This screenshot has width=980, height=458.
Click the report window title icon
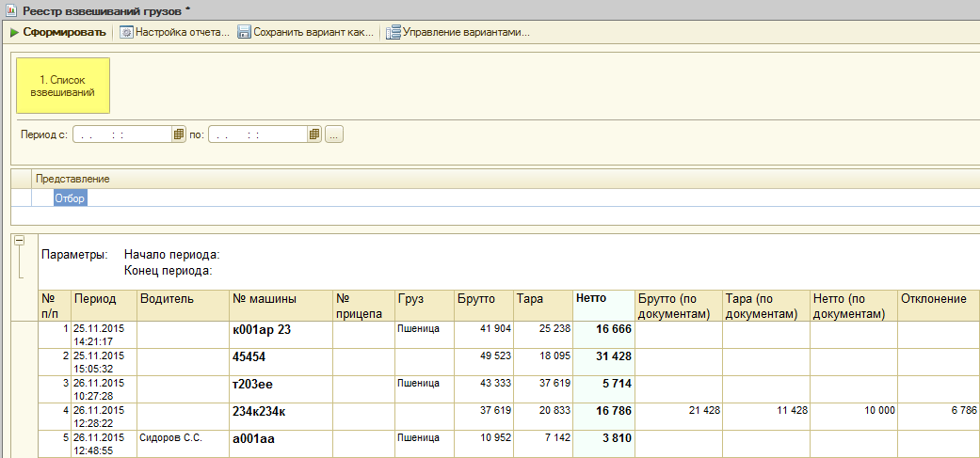click(10, 9)
